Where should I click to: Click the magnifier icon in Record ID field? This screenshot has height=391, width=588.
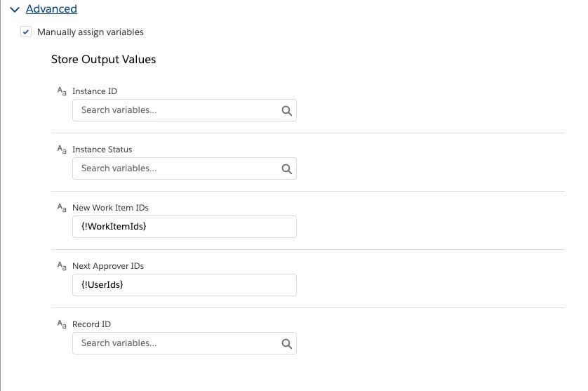pos(286,343)
